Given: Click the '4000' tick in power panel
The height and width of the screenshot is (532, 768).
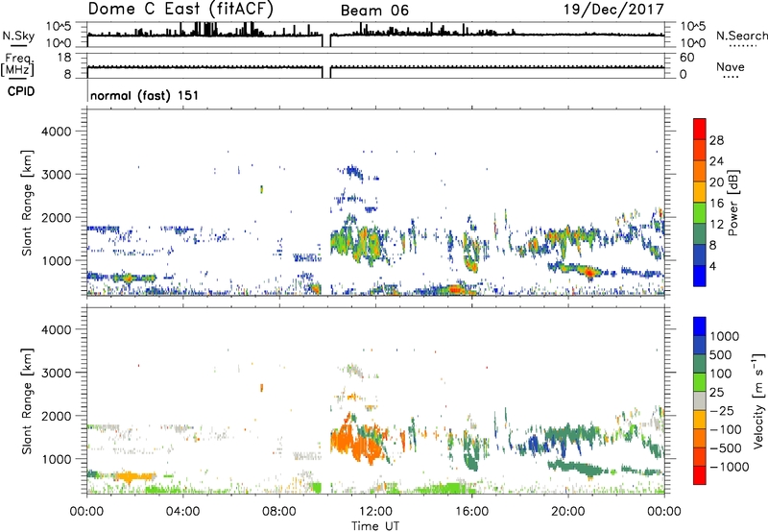Looking at the screenshot, I should [56, 132].
